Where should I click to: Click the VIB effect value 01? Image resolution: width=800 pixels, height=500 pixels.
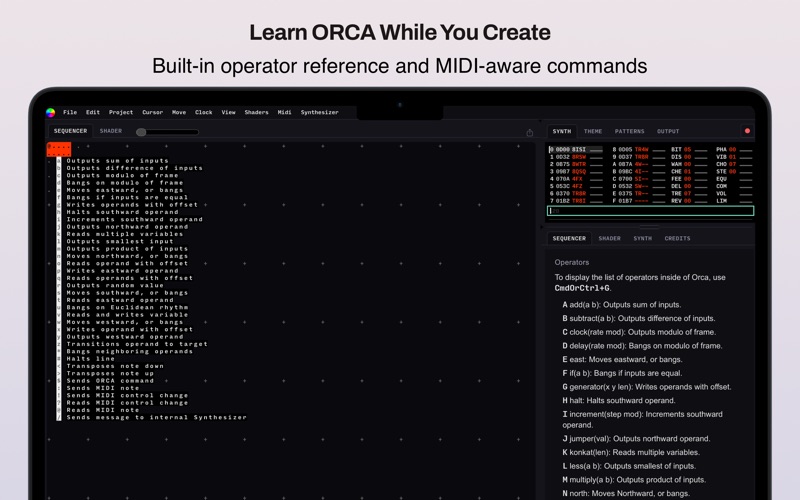732,157
